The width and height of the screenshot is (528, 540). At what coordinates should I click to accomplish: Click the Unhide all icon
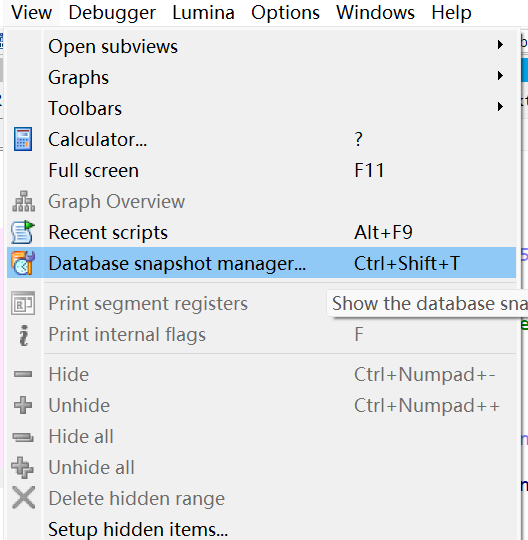tap(23, 467)
